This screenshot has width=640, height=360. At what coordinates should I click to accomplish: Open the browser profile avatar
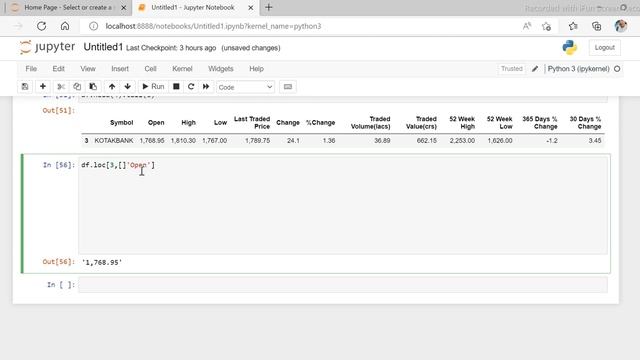(x=621, y=26)
